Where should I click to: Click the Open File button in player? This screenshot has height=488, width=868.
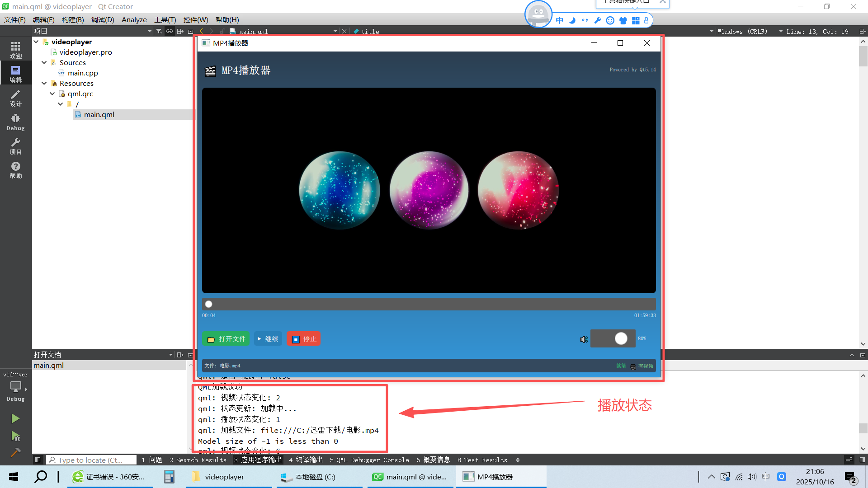[226, 339]
